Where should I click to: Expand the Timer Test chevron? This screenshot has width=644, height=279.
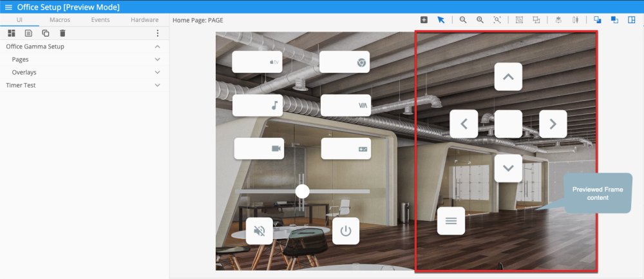157,85
